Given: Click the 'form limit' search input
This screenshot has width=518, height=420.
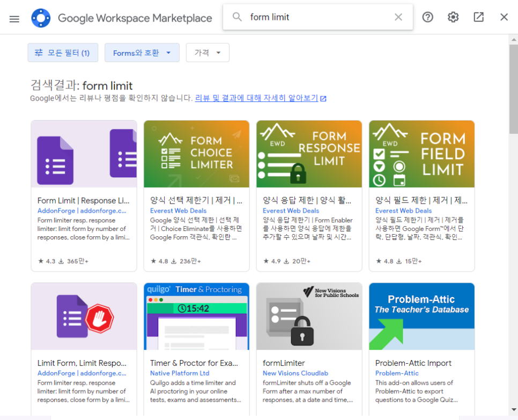Looking at the screenshot, I should coord(318,17).
